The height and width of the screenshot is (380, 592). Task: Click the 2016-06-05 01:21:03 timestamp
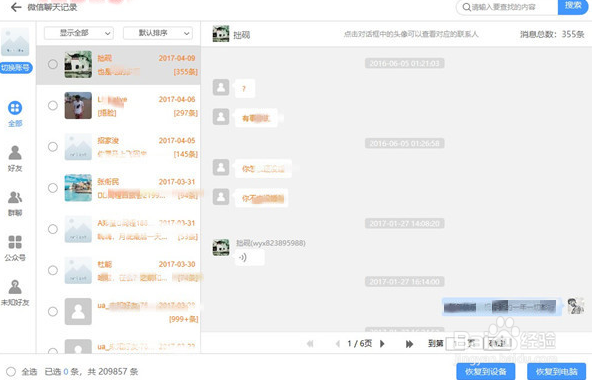(x=404, y=63)
